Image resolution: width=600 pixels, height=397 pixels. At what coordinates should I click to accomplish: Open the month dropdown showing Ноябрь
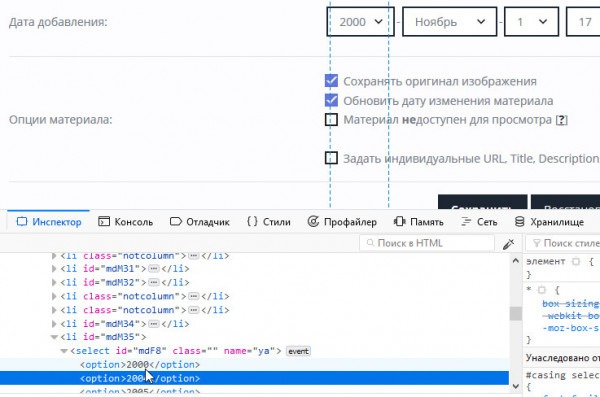coord(450,22)
